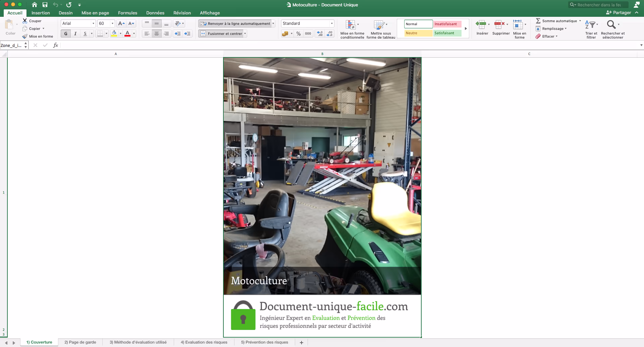Expand Fusionner et centrer dropdown arrow
Screen dimensions: 644x347
coord(245,34)
